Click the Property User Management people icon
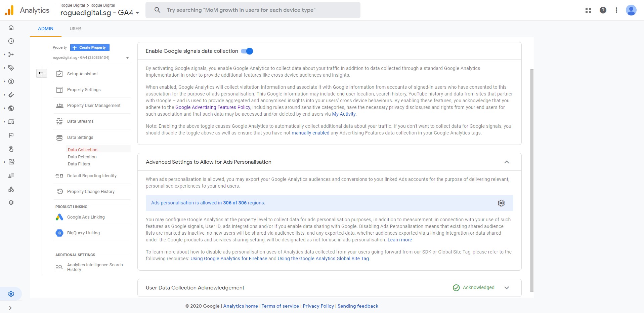The height and width of the screenshot is (313, 644). click(59, 106)
